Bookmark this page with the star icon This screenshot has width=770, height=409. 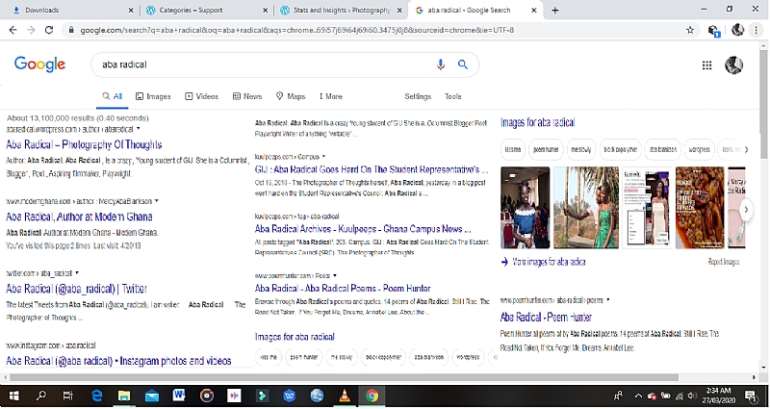(x=690, y=30)
